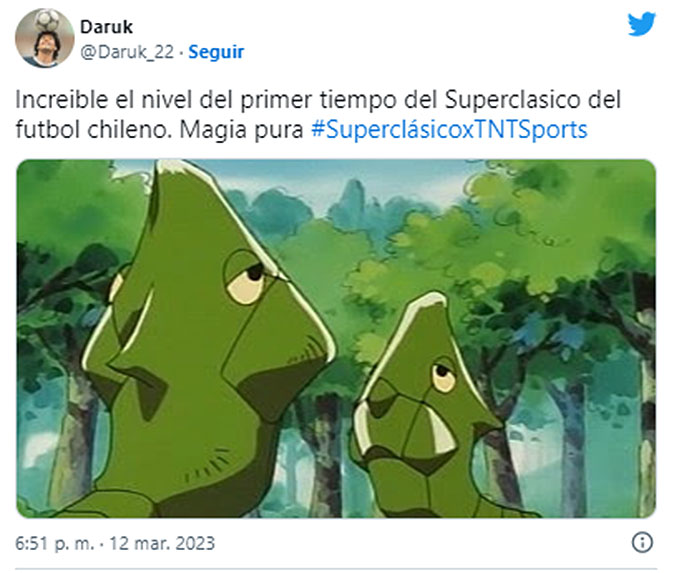The image size is (674, 573).
Task: Open the tweet info icon
Action: [642, 542]
